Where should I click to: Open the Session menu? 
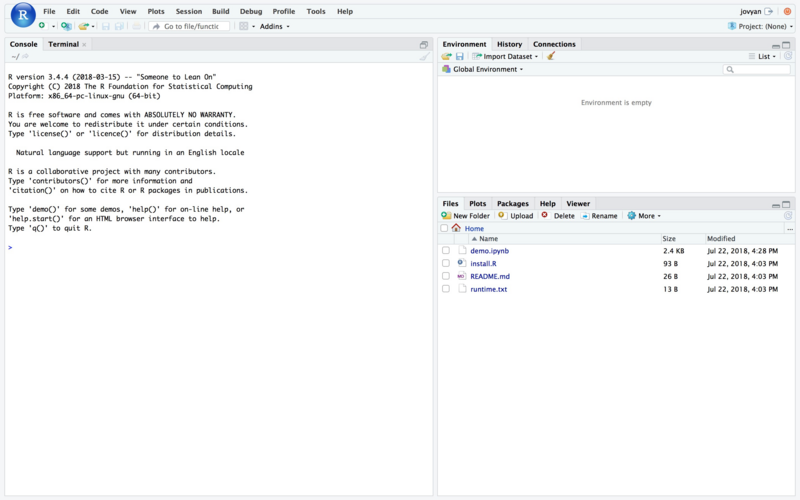coord(188,11)
